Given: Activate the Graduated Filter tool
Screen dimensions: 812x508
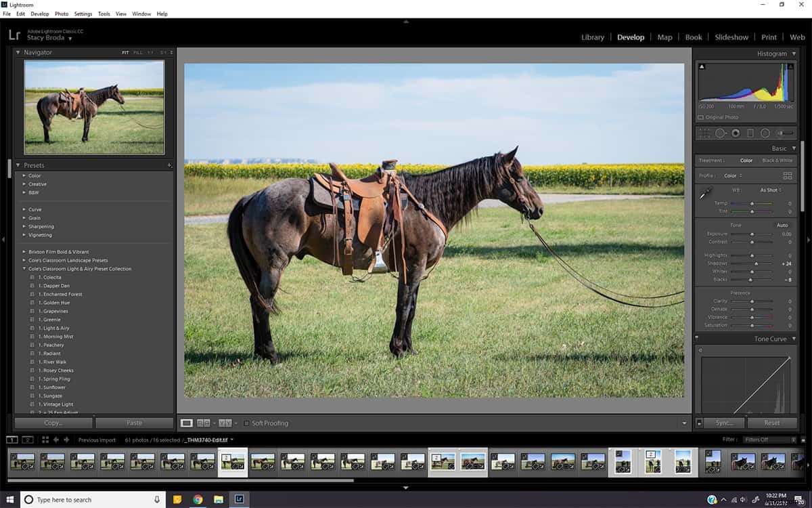Looking at the screenshot, I should coord(750,133).
